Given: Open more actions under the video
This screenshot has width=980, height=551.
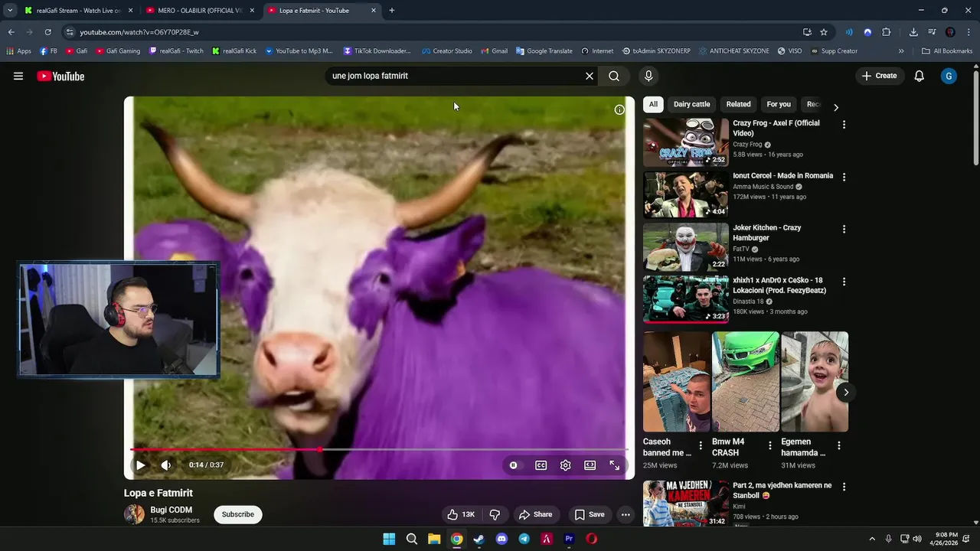Looking at the screenshot, I should tap(626, 514).
